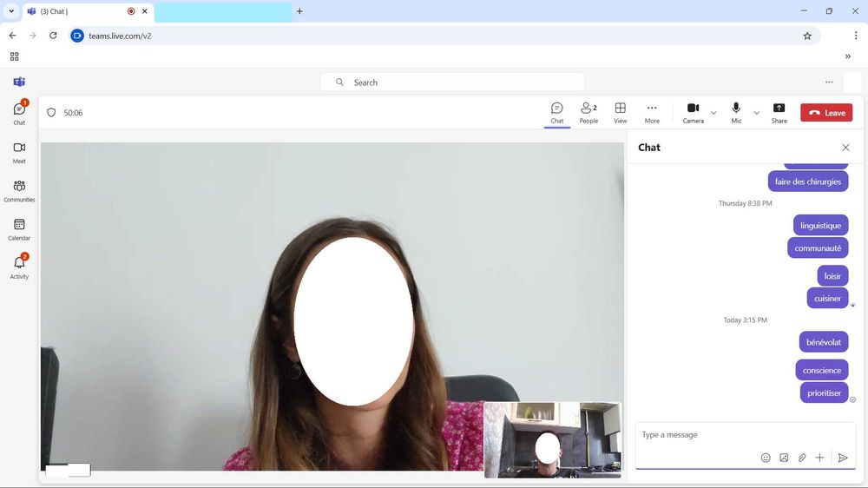Viewport: 868px width, 488px height.
Task: Open the tab search dropdown arrow
Action: (11, 11)
